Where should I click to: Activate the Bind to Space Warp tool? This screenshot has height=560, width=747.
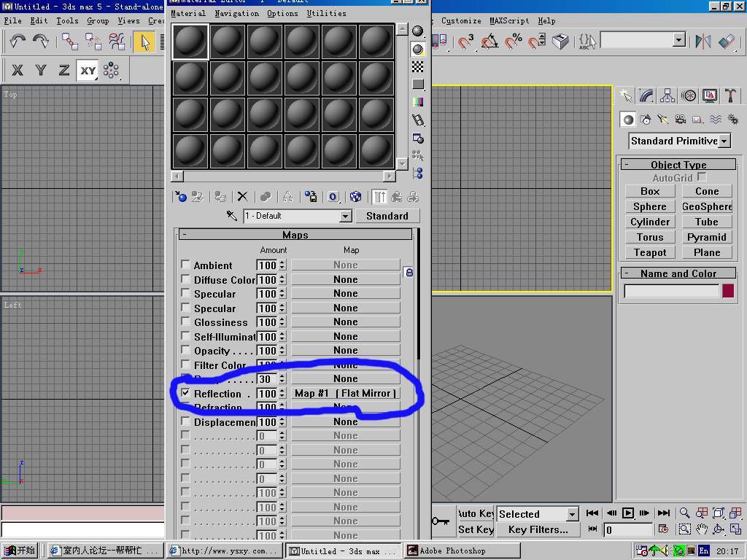pos(117,42)
